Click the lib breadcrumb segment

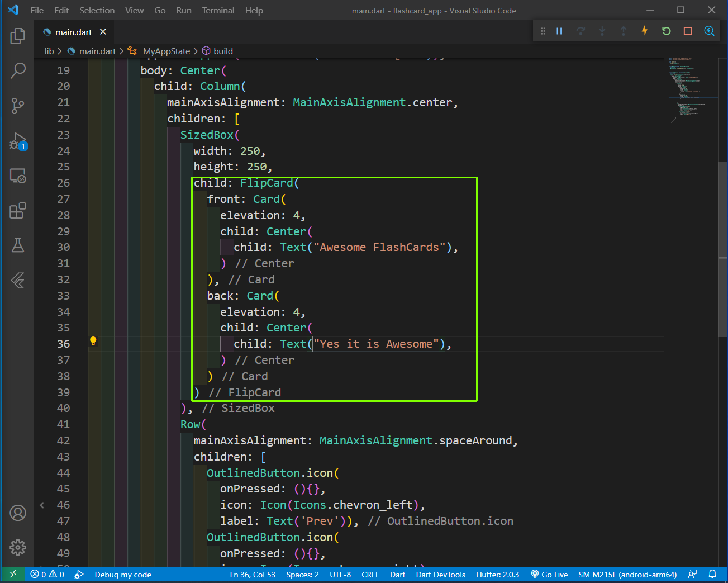coord(49,51)
